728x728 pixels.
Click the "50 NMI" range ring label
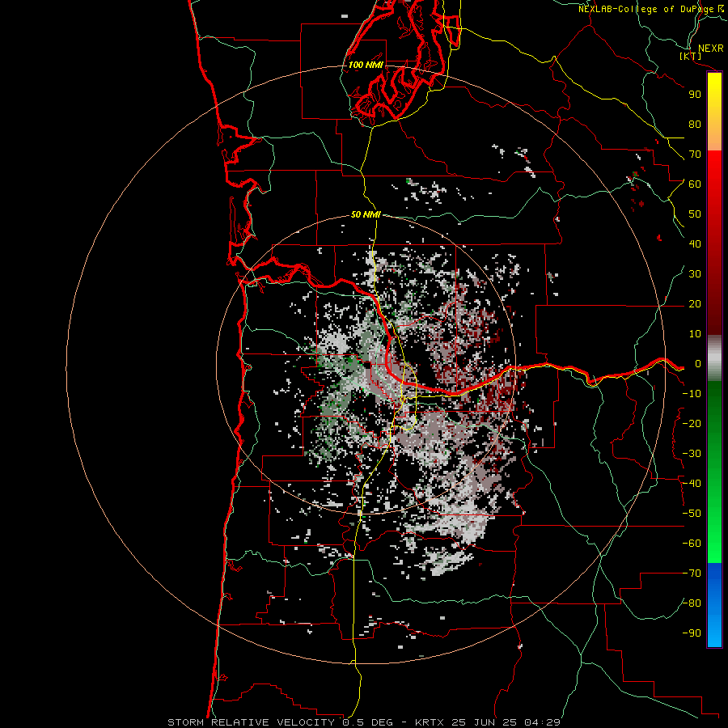click(366, 214)
